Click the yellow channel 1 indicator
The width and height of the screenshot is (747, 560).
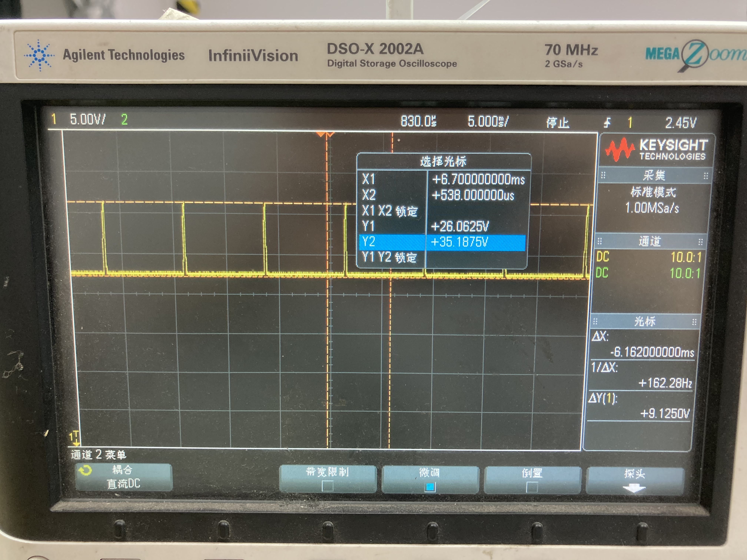54,119
